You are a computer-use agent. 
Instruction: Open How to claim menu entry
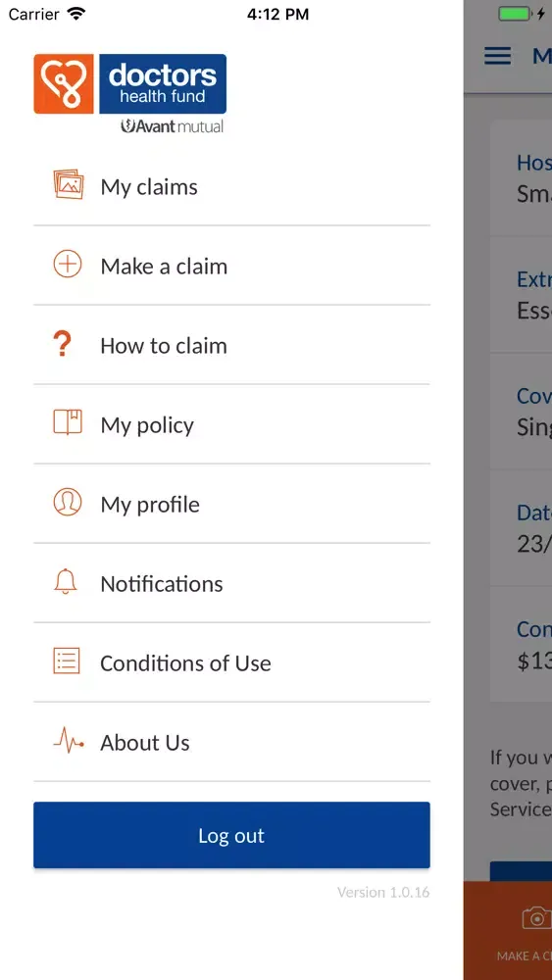pyautogui.click(x=232, y=345)
